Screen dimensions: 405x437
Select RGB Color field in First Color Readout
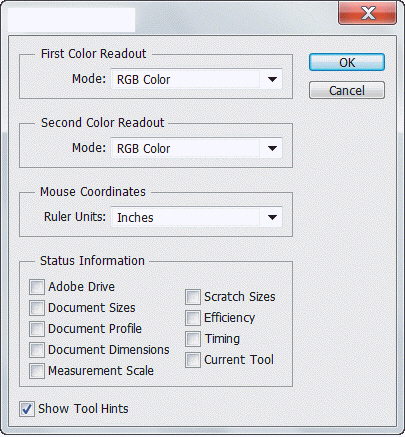[197, 79]
